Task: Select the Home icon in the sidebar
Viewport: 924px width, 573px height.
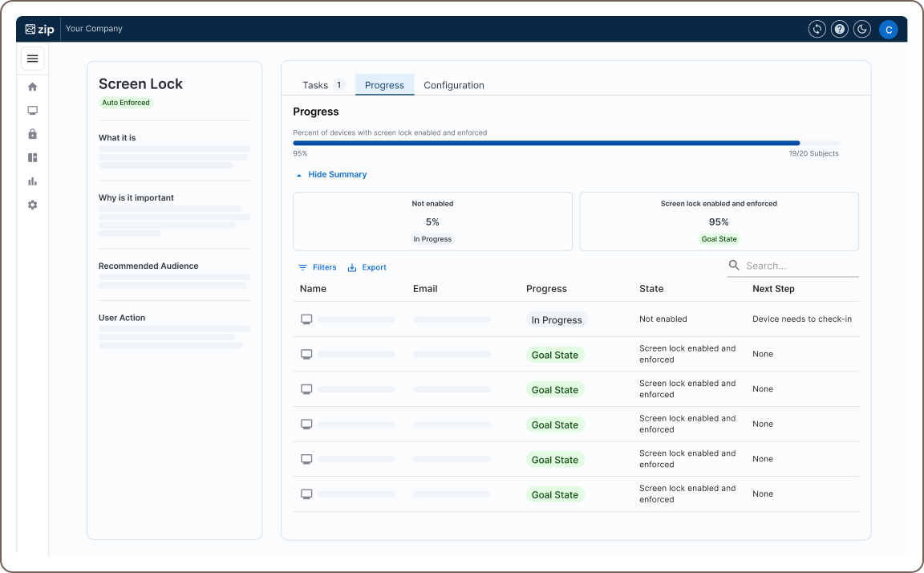Action: click(32, 86)
